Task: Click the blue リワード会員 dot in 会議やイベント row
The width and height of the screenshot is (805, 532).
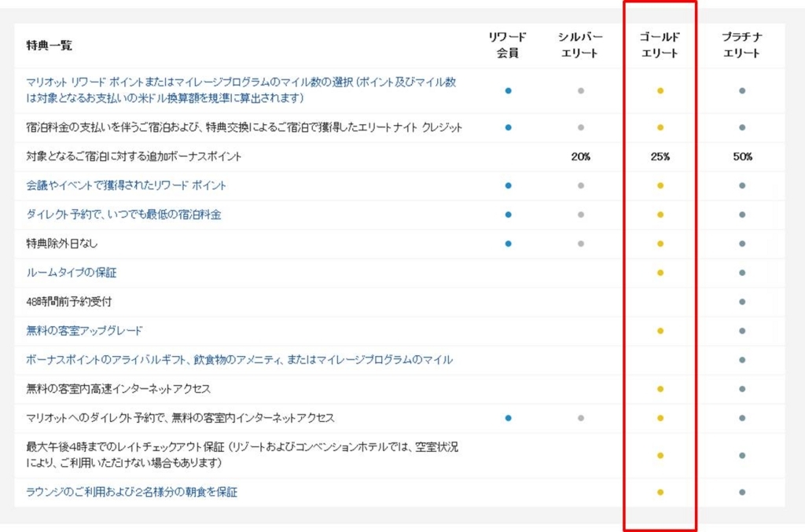Action: coord(509,185)
